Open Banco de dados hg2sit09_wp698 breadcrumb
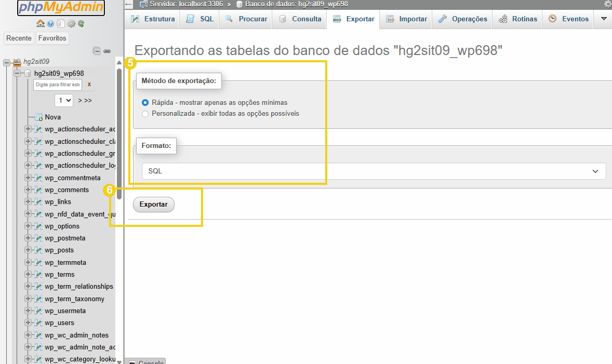The height and width of the screenshot is (364, 612). coord(296,4)
